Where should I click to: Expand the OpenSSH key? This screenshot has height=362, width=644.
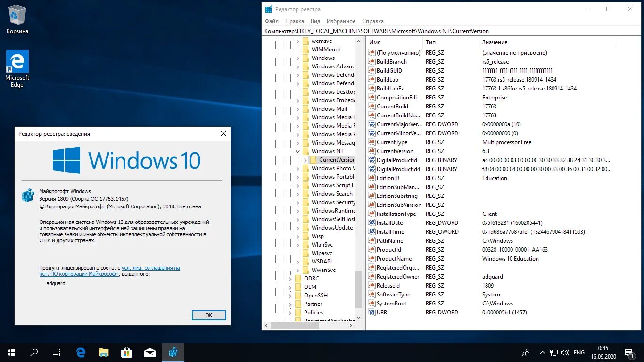tap(290, 296)
